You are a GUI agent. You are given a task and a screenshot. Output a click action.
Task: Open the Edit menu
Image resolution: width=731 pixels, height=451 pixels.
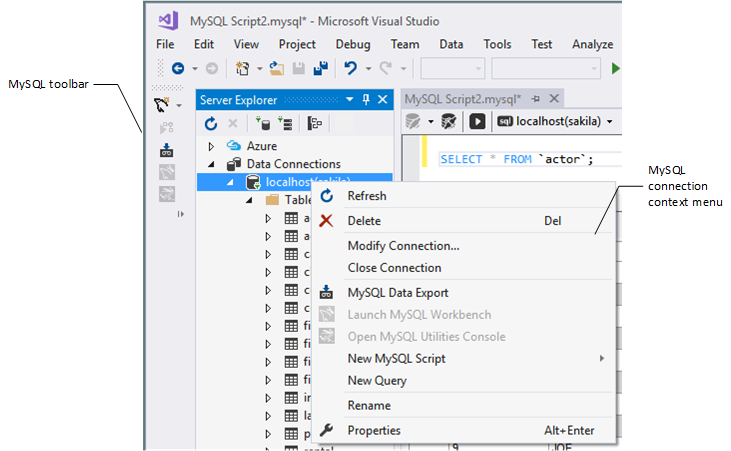coord(204,44)
